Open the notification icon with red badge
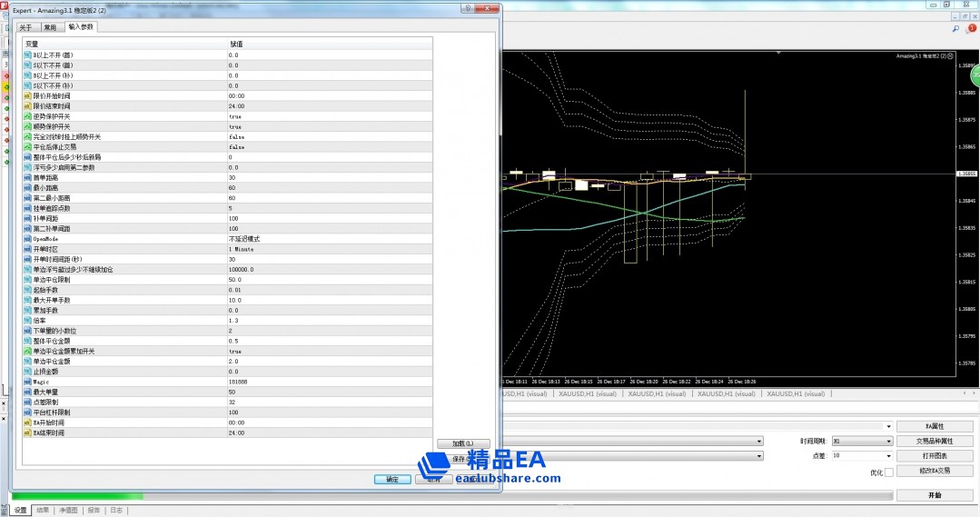Viewport: 980px width, 517px height. coord(971,29)
